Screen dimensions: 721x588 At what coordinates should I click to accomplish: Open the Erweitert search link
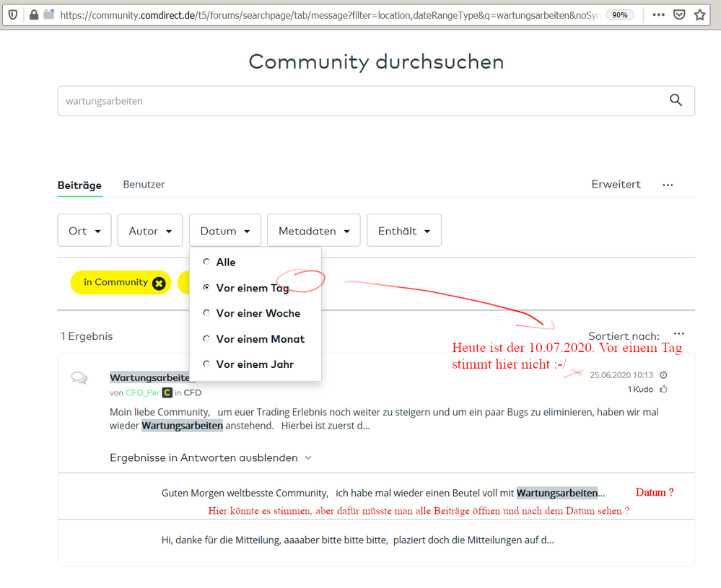[616, 185]
